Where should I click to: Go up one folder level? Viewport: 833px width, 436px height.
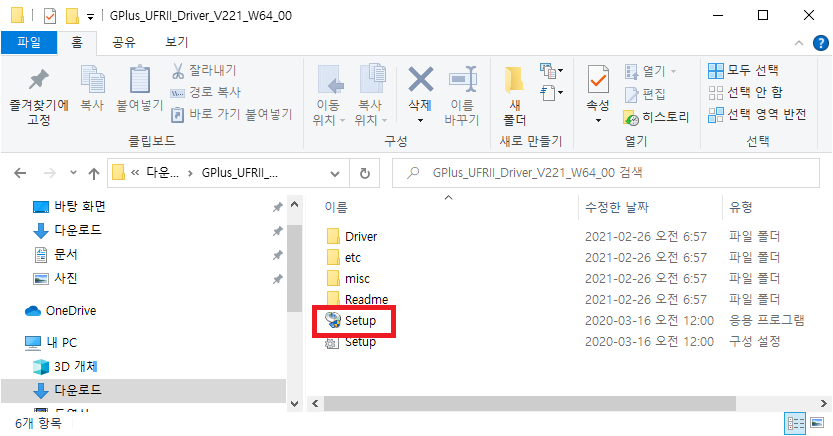coord(94,173)
